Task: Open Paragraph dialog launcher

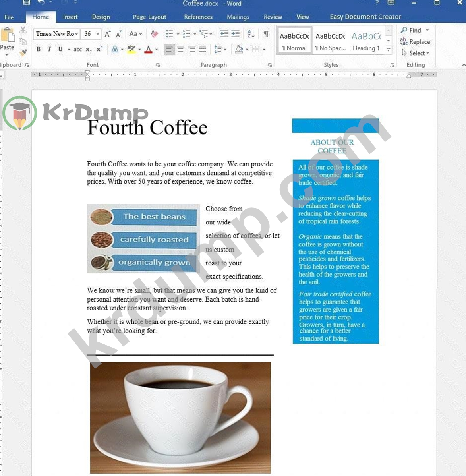Action: tap(270, 65)
